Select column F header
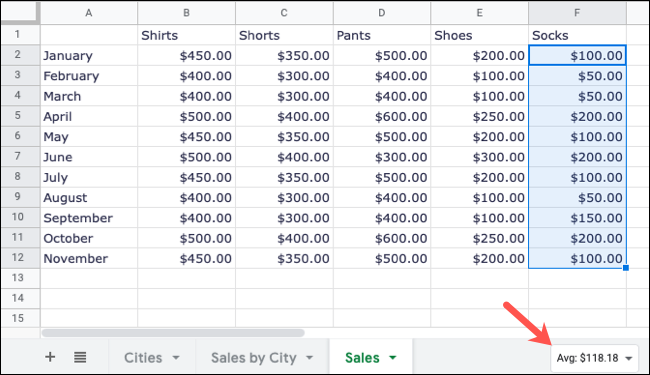The height and width of the screenshot is (375, 650). 577,13
